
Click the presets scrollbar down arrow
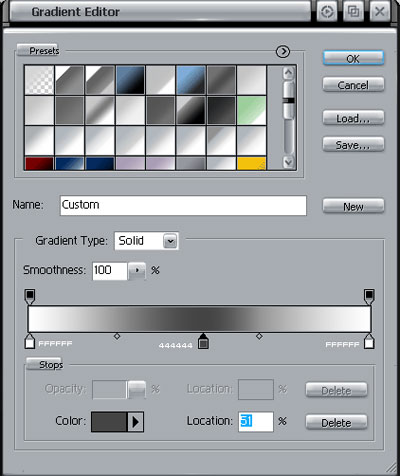[x=289, y=162]
